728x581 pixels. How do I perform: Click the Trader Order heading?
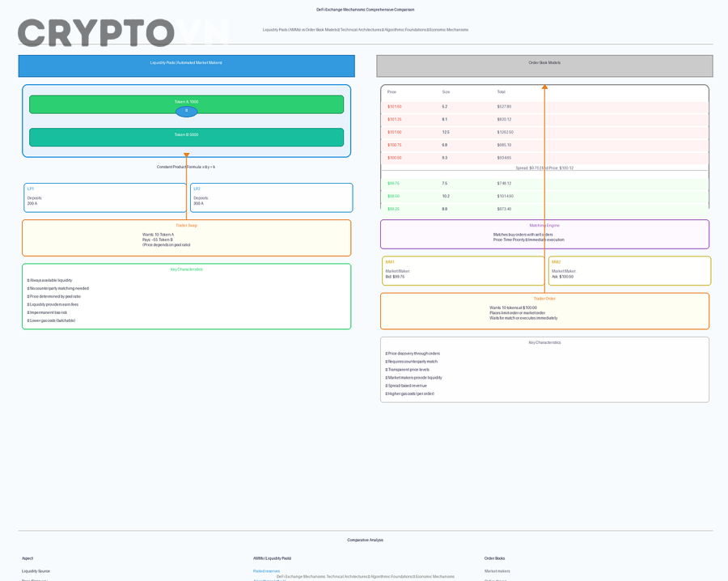point(544,299)
